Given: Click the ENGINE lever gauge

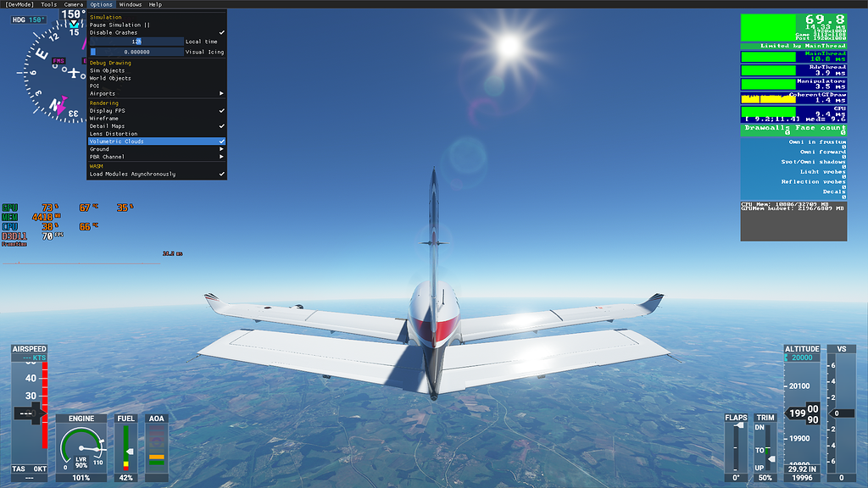Looking at the screenshot, I should (81, 449).
